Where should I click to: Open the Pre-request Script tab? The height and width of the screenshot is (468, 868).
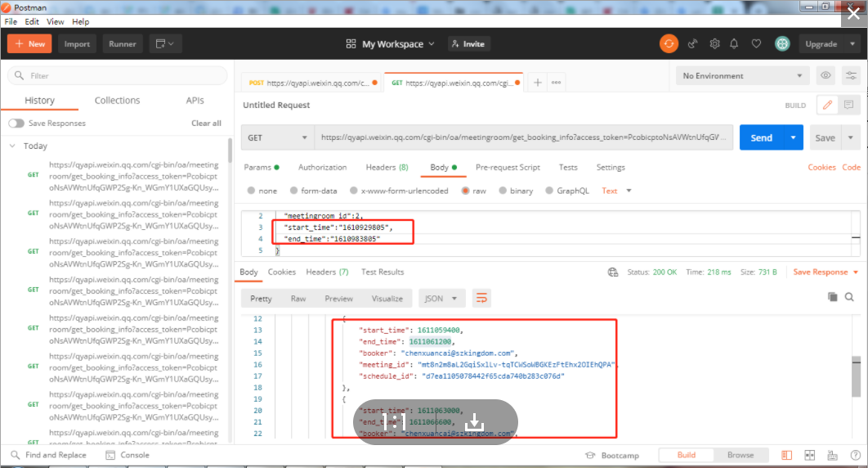pos(508,167)
